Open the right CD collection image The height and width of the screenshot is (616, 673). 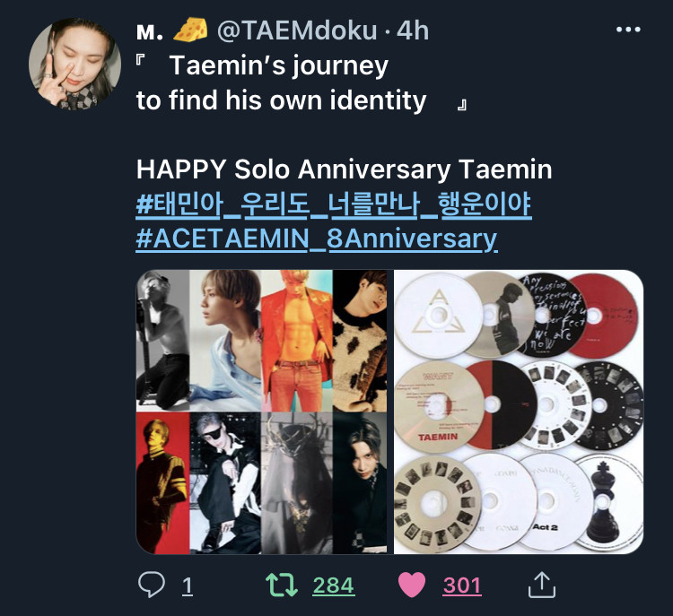click(519, 412)
